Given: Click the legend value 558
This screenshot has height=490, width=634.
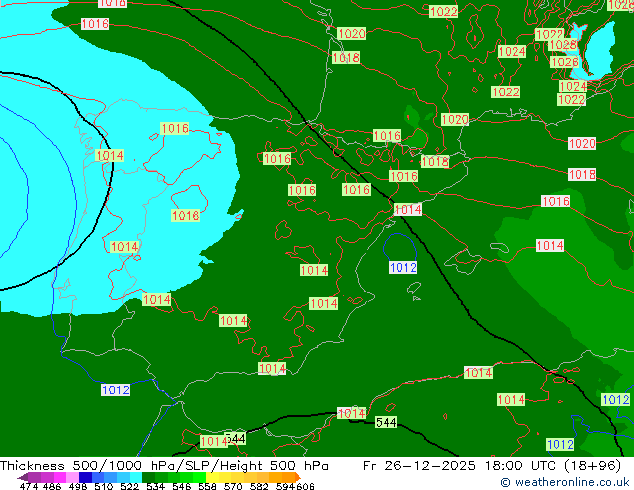Looking at the screenshot, I should click(x=207, y=486).
